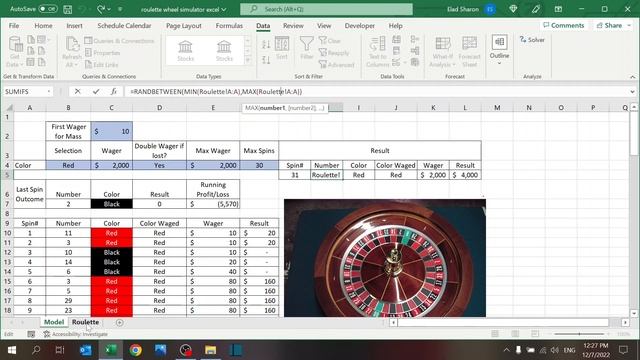
Task: Click Edit Links button
Action: tap(102, 64)
